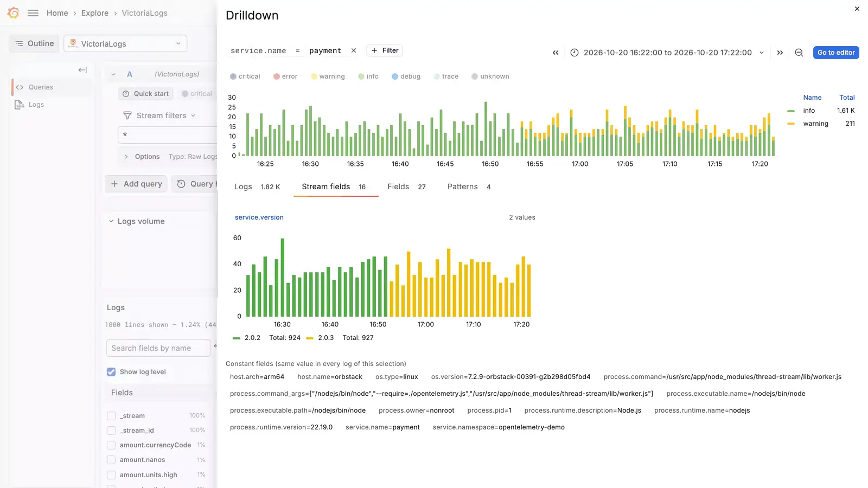Open the VictoriaLogs datasource dropdown
Viewport: 868px width, 488px height.
125,43
